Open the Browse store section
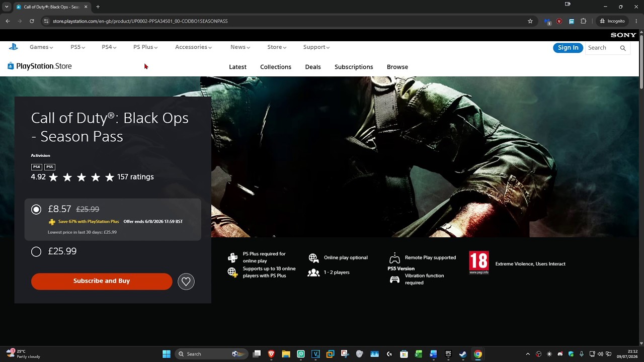Viewport: 644px width, 362px height. (x=397, y=67)
